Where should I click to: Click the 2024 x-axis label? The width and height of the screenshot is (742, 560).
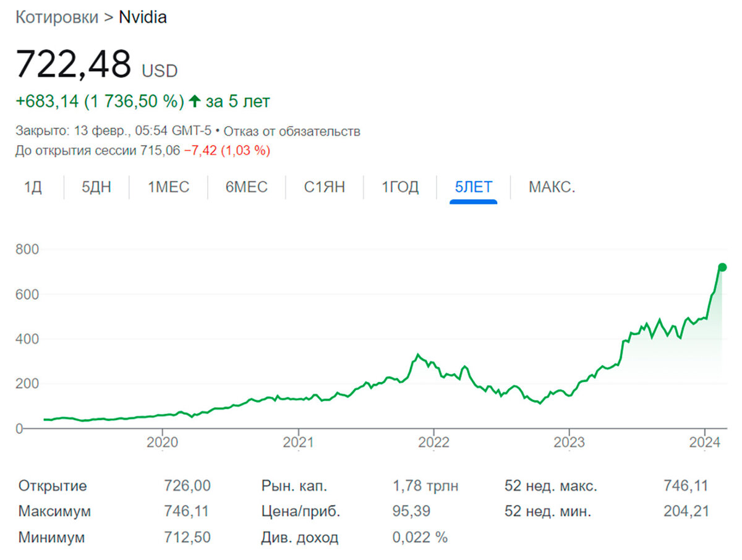point(705,443)
